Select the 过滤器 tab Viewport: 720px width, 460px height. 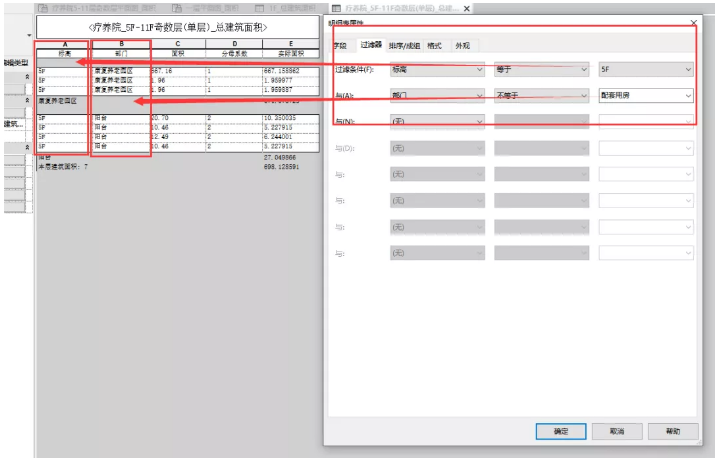[371, 45]
